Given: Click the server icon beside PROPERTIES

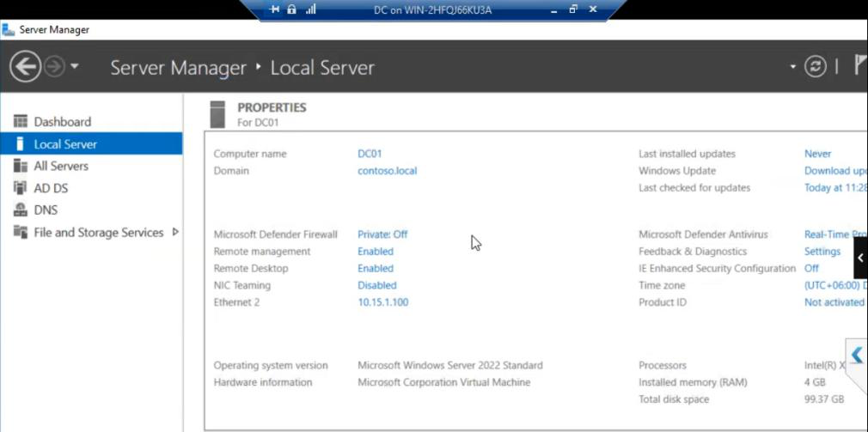Looking at the screenshot, I should [x=218, y=114].
